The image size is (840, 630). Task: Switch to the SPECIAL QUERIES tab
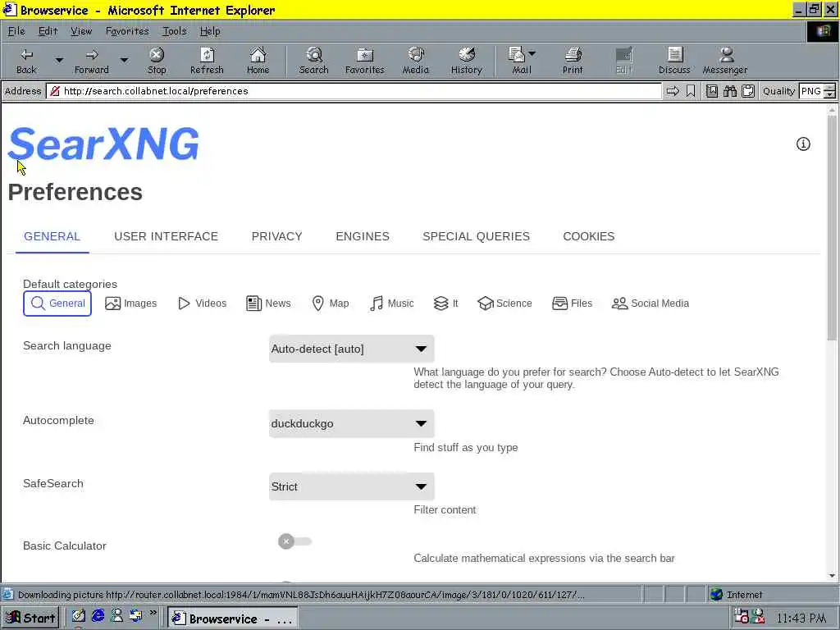tap(477, 236)
